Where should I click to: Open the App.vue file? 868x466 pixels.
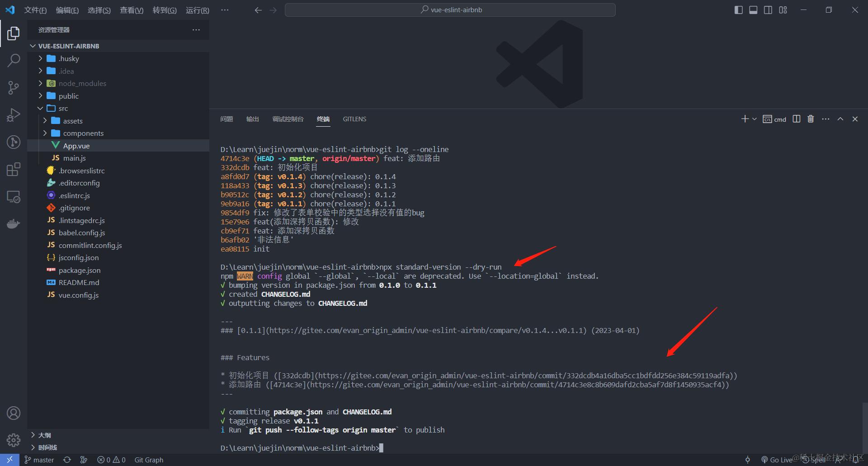pos(118,146)
